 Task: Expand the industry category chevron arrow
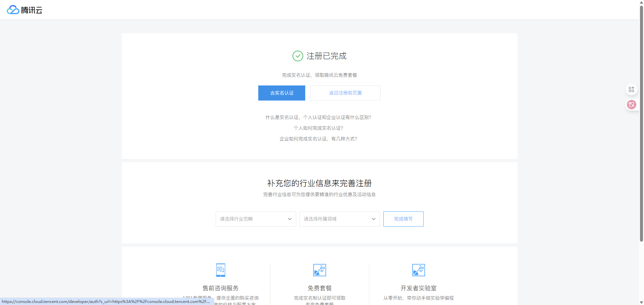pos(290,219)
